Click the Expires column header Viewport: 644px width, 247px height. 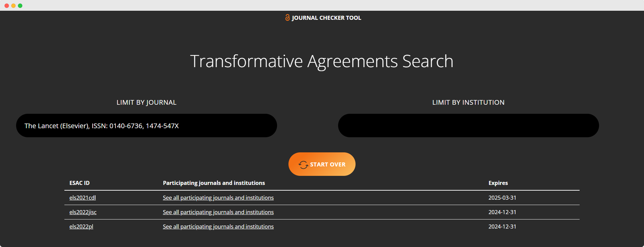point(498,183)
